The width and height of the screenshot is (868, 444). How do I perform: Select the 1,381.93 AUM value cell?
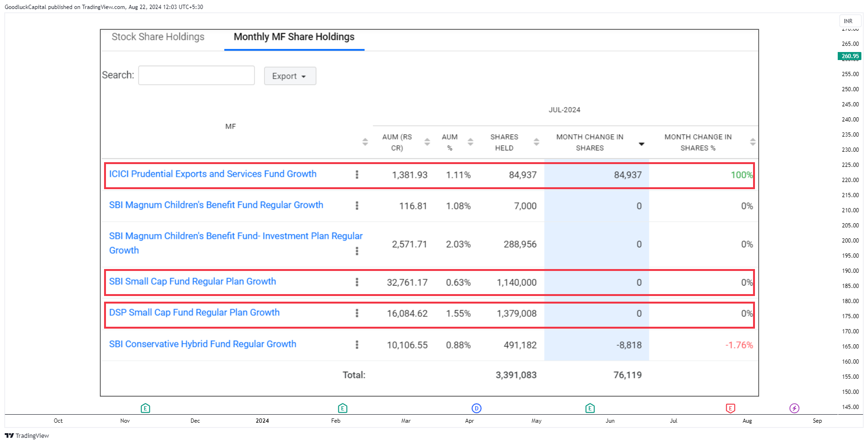(410, 175)
